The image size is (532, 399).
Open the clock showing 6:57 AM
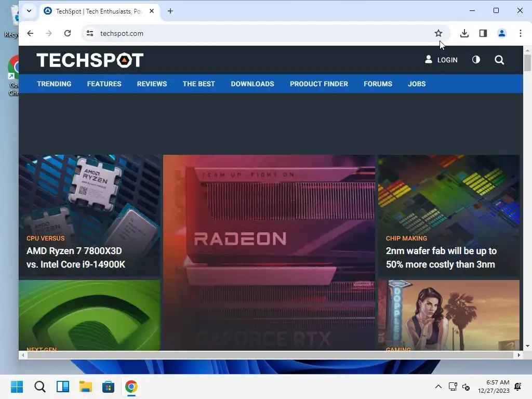[x=494, y=387]
